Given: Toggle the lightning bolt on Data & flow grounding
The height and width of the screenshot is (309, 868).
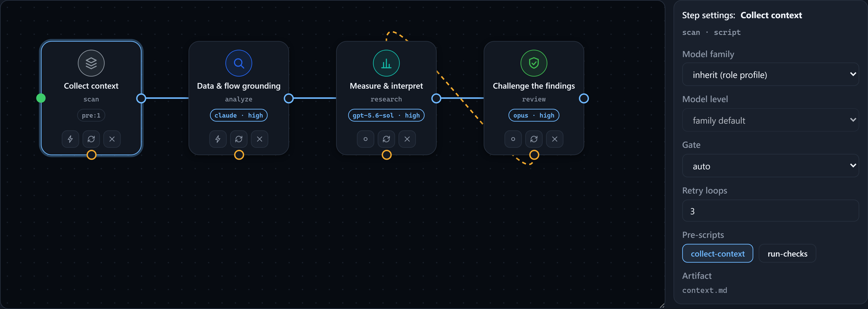Looking at the screenshot, I should (x=218, y=139).
